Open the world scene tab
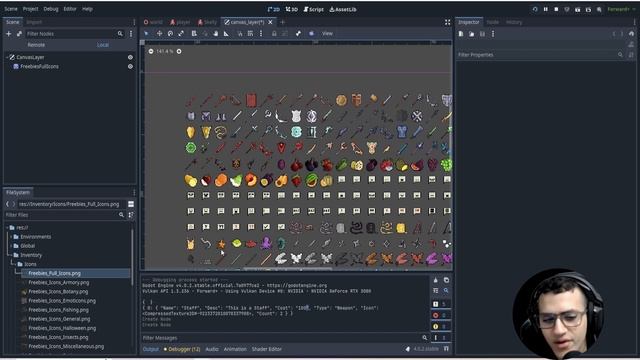The image size is (640, 360). coord(153,22)
